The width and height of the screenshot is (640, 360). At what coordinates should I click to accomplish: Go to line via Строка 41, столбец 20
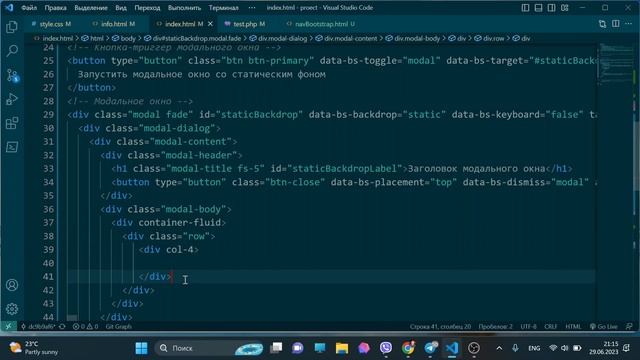[440, 327]
